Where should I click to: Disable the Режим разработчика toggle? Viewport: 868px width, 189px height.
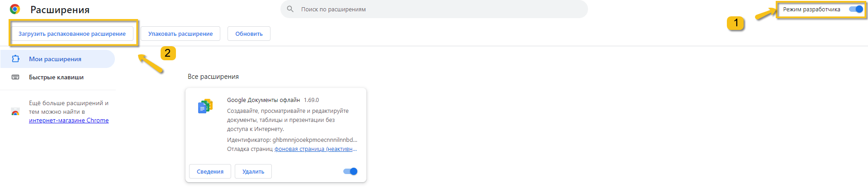(x=856, y=9)
